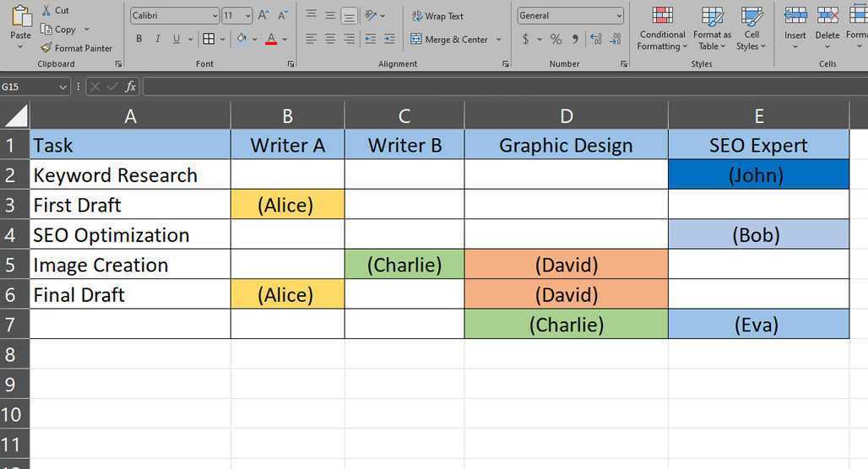The height and width of the screenshot is (469, 868).
Task: Expand borders dropdown arrow
Action: click(223, 40)
